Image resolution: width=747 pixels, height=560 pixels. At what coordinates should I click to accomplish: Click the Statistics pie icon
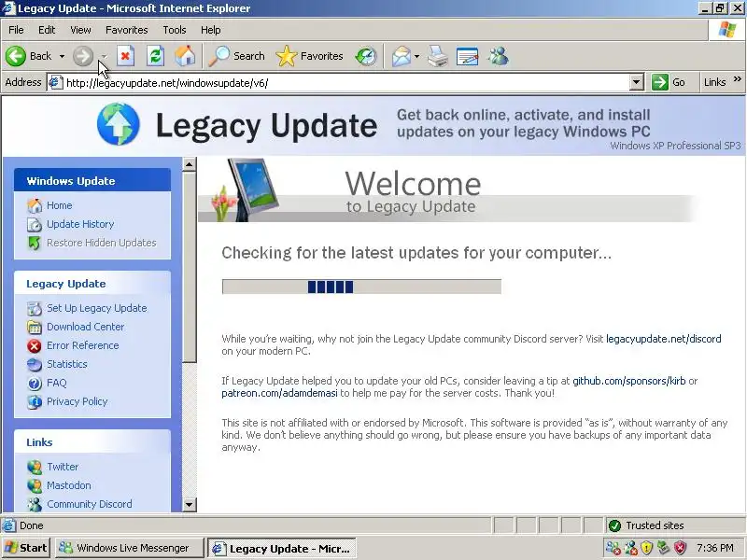[35, 364]
